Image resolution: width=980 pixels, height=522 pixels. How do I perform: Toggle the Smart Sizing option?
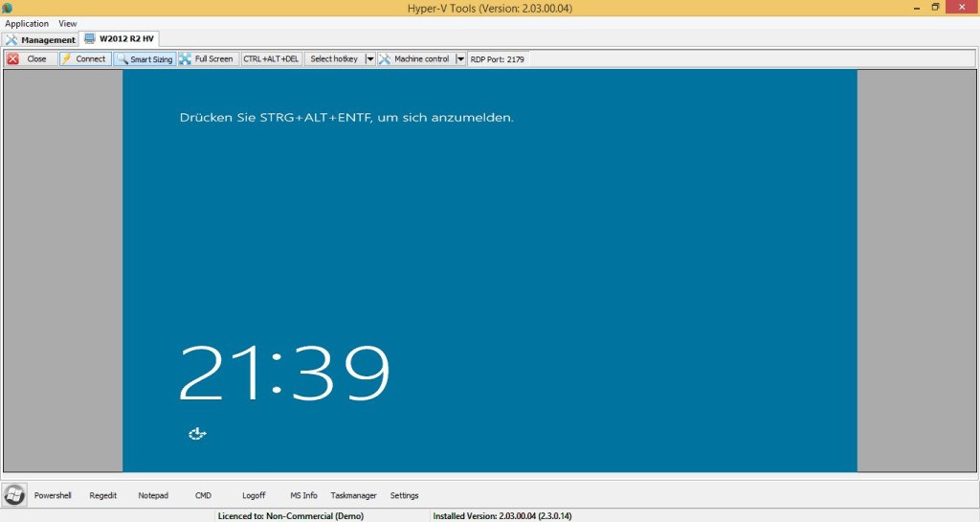(145, 59)
